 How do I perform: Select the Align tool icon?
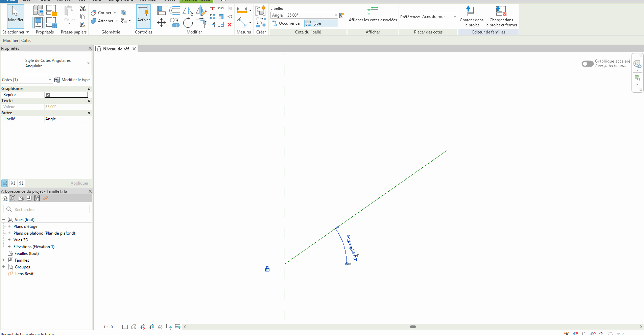point(161,10)
